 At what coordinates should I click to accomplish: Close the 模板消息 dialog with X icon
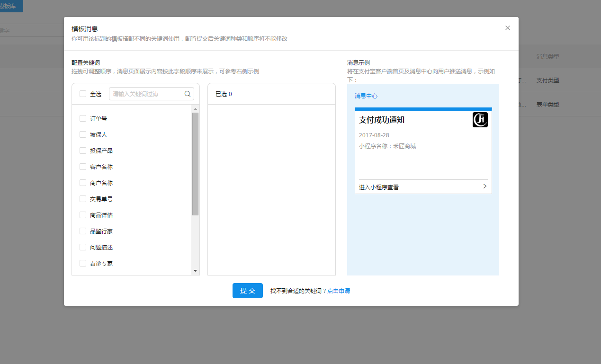tap(508, 28)
